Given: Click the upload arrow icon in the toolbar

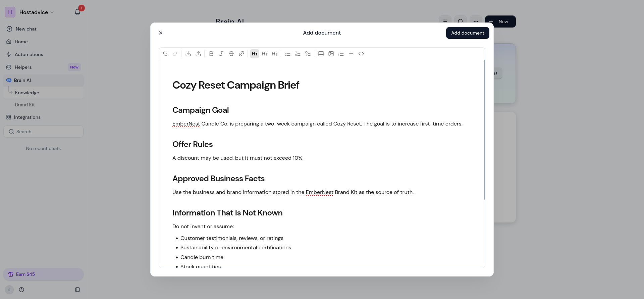Looking at the screenshot, I should (198, 54).
